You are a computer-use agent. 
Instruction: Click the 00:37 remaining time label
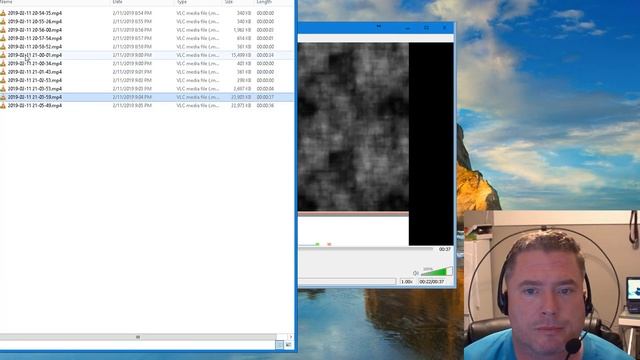tap(445, 249)
